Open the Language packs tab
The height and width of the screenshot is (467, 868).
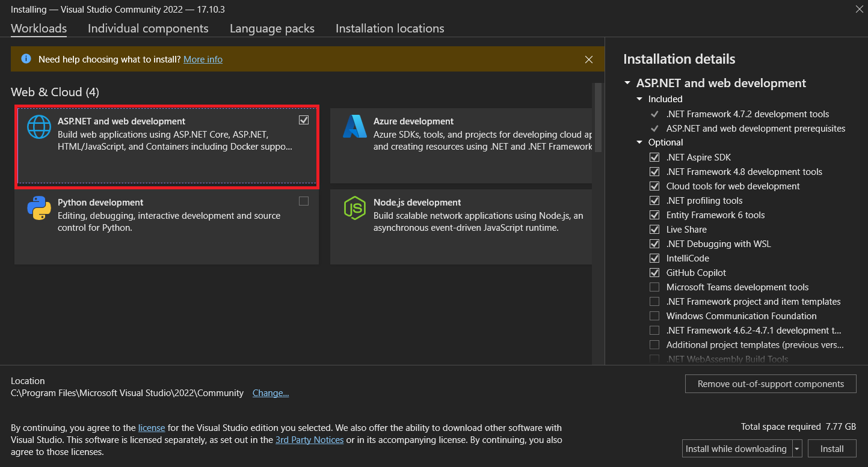click(x=272, y=28)
